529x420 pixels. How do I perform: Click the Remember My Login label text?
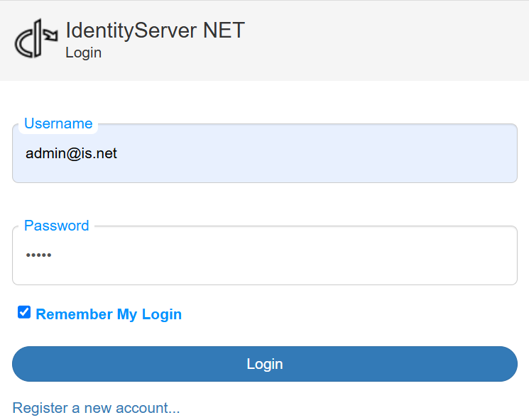109,314
